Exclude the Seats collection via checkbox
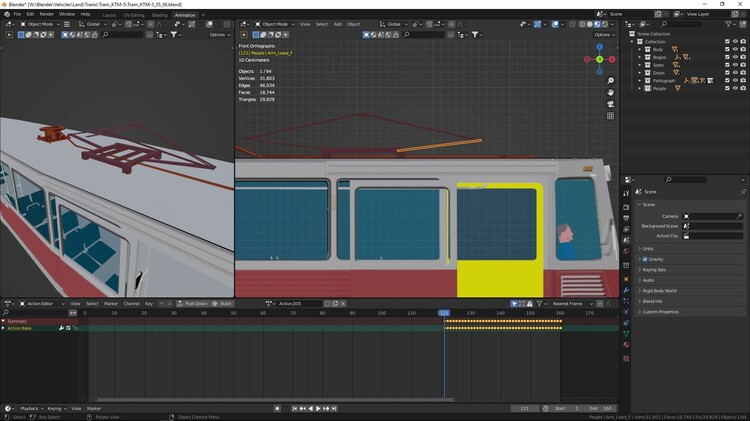The width and height of the screenshot is (750, 421). click(727, 65)
